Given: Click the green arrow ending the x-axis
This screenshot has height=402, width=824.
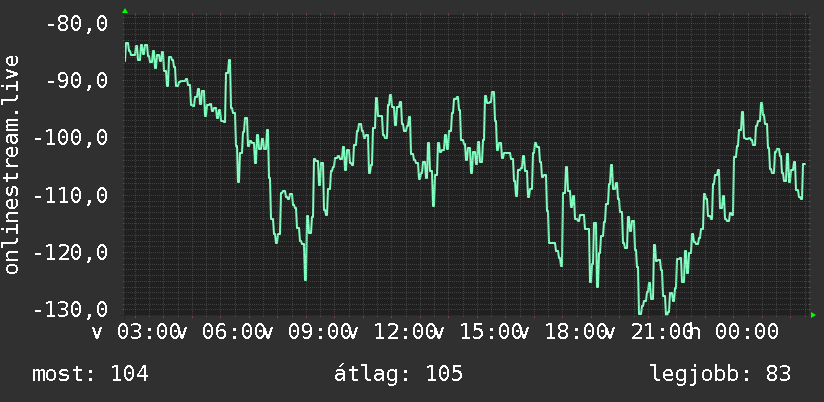Looking at the screenshot, I should [813, 315].
